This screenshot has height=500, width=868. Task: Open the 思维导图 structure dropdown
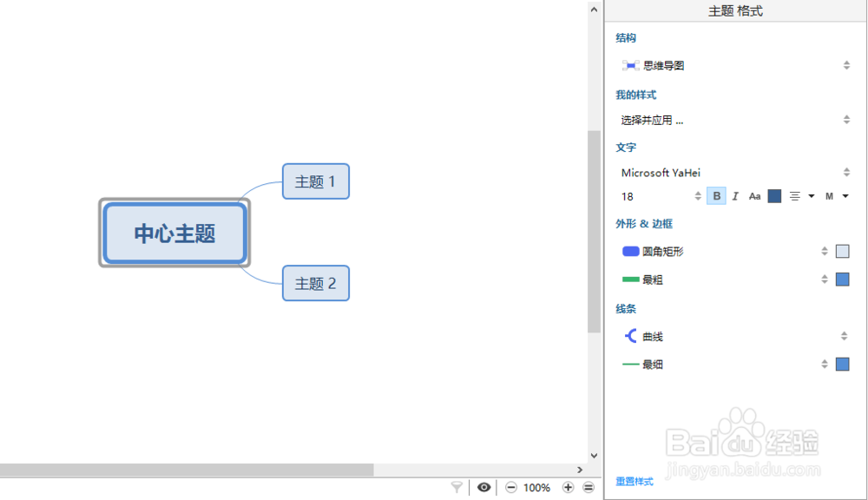735,65
